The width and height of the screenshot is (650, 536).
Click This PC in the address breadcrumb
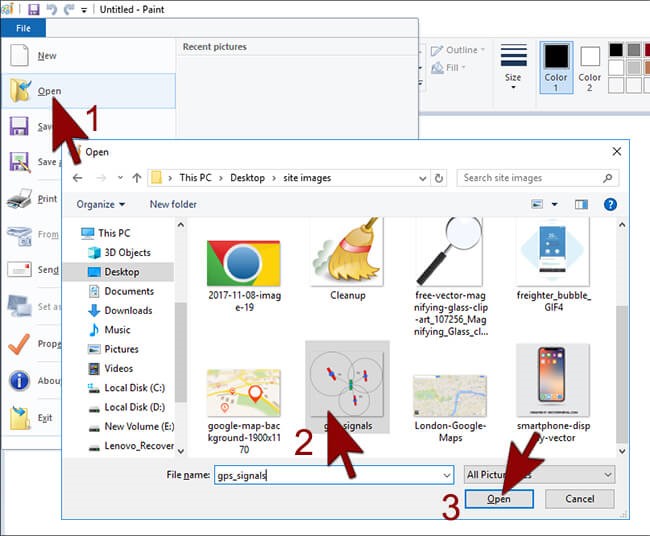[196, 178]
